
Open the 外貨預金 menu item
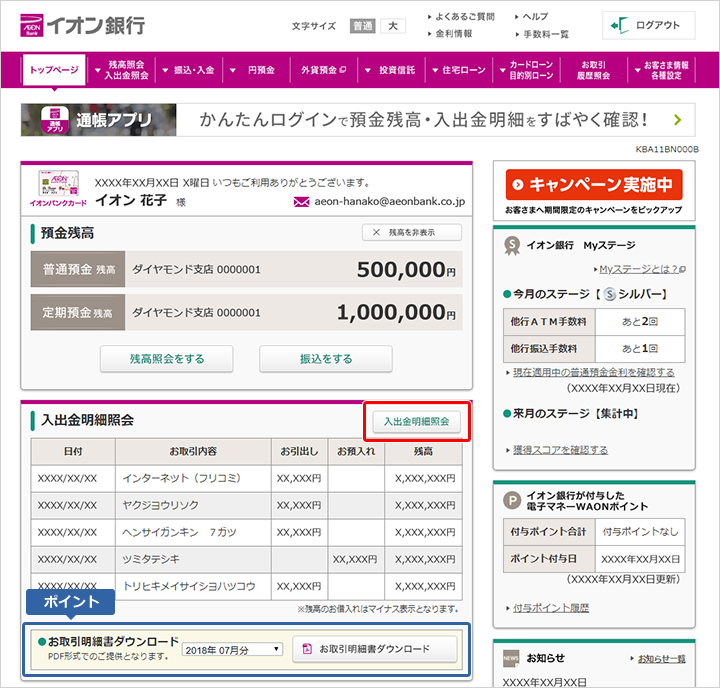324,70
